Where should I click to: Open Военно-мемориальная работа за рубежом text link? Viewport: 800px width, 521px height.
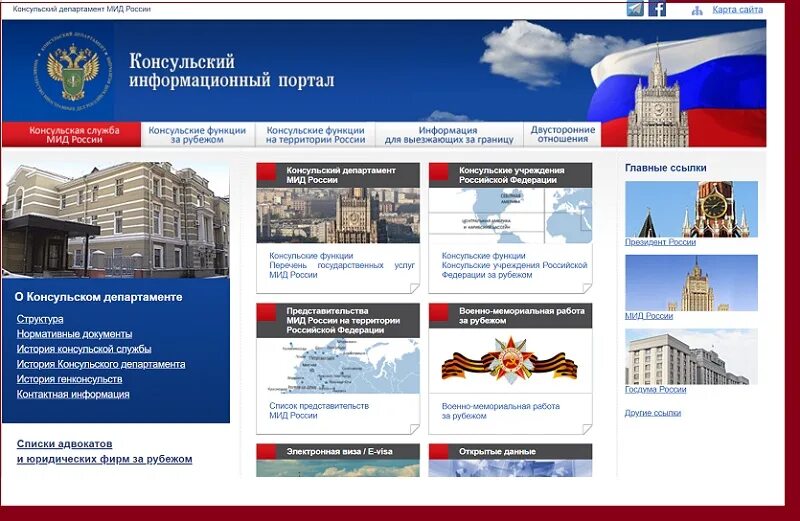click(x=501, y=411)
